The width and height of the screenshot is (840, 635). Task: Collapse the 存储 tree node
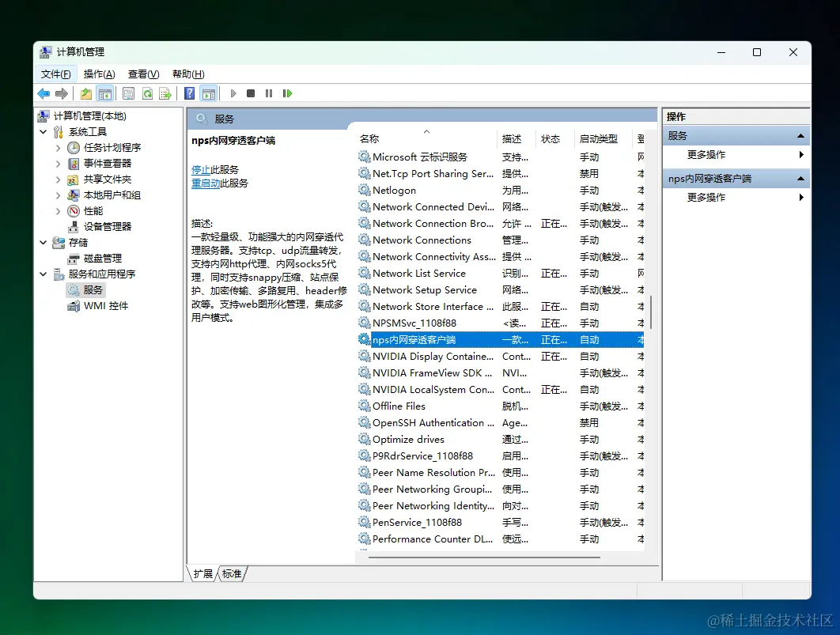44,243
